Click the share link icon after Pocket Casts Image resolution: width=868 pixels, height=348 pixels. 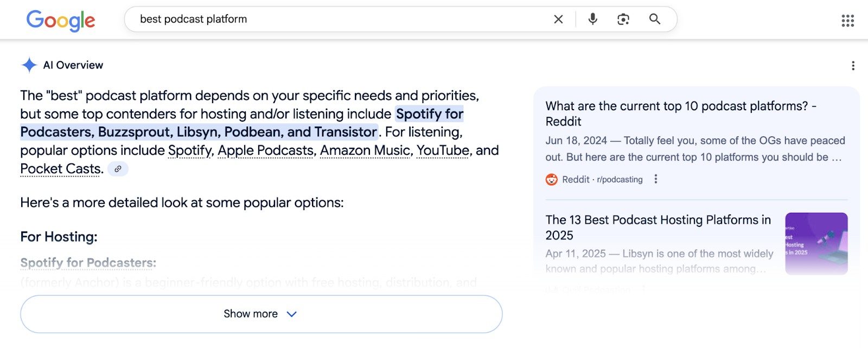coord(118,169)
